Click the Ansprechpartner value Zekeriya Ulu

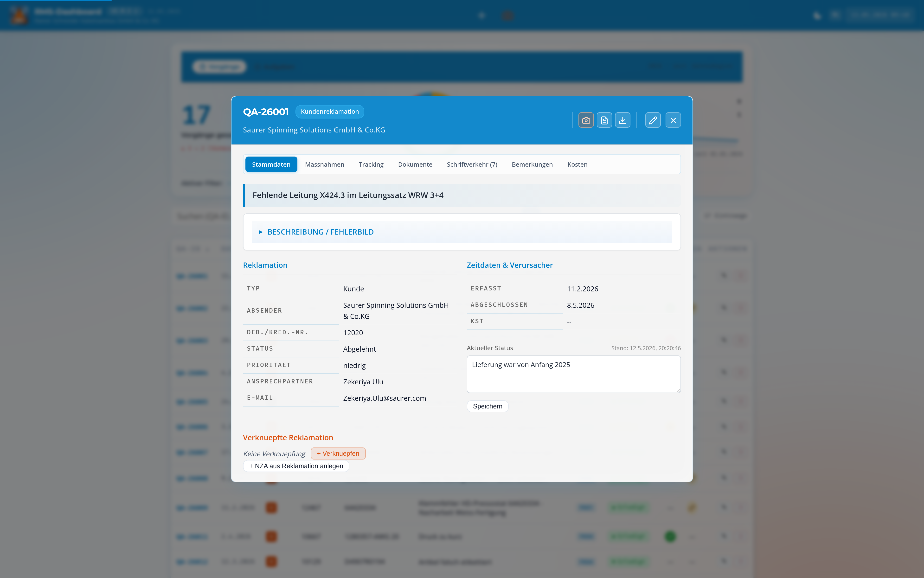click(363, 382)
